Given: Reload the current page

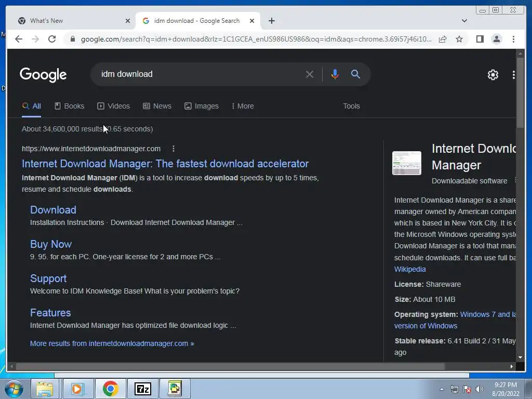Looking at the screenshot, I should tap(52, 39).
